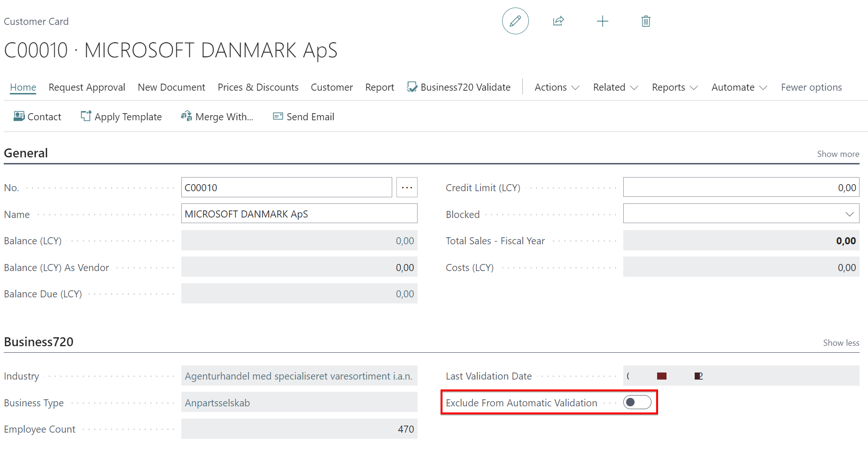Open the Contact action
The height and width of the screenshot is (466, 868).
point(38,116)
